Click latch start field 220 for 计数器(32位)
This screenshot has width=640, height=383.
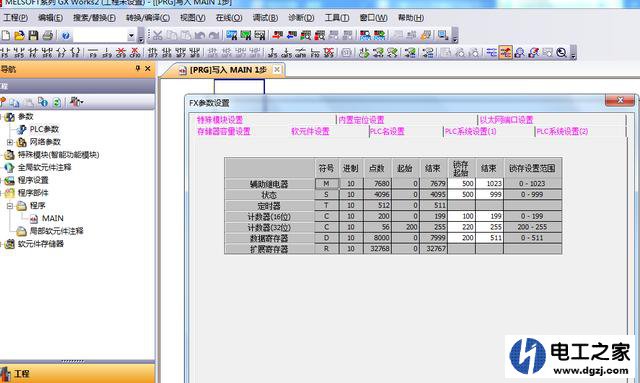pos(461,227)
